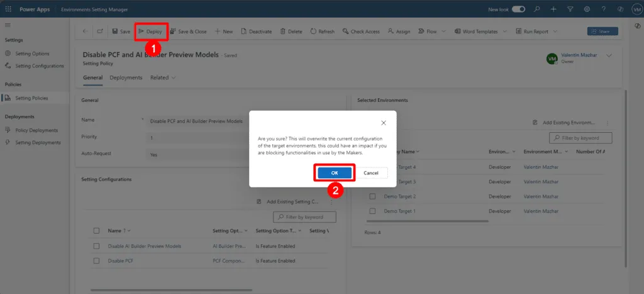Click the plus icon in the header
The height and width of the screenshot is (294, 644).
click(x=553, y=9)
